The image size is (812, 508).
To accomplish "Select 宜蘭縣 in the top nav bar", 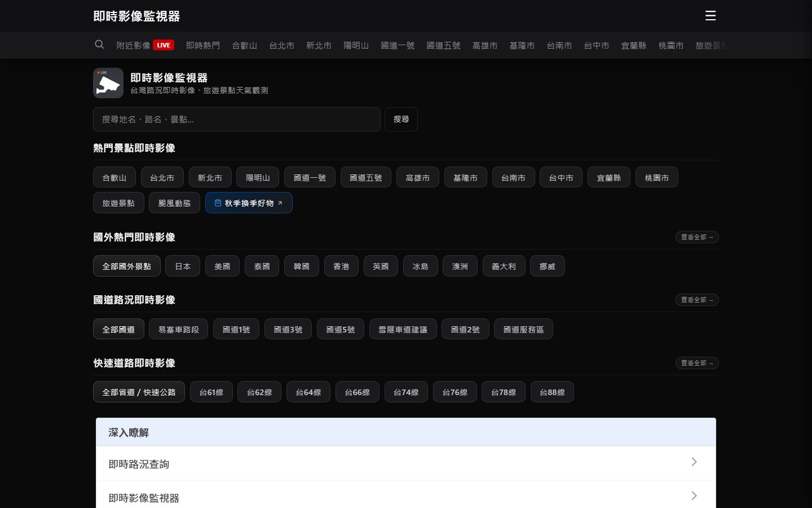I will pyautogui.click(x=634, y=45).
